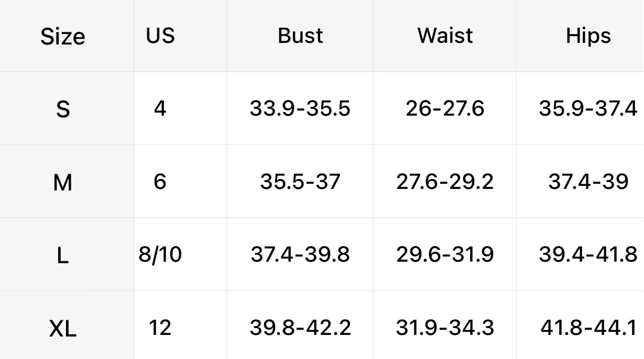The height and width of the screenshot is (359, 644).
Task: Click bust value 33.9-35.5
Action: point(300,109)
